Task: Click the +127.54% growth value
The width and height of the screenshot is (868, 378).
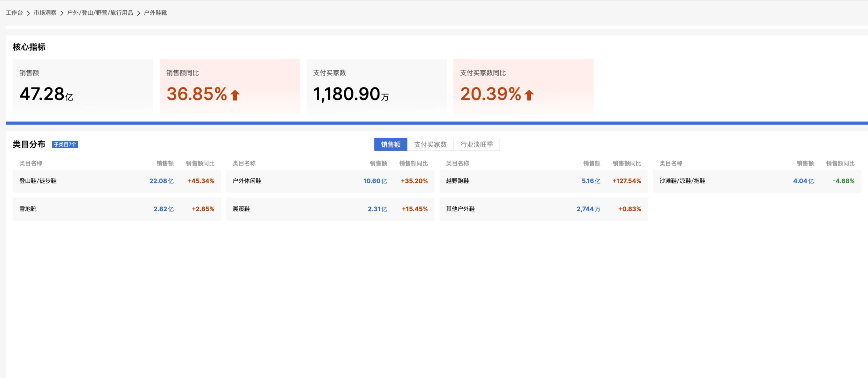Action: coord(626,181)
